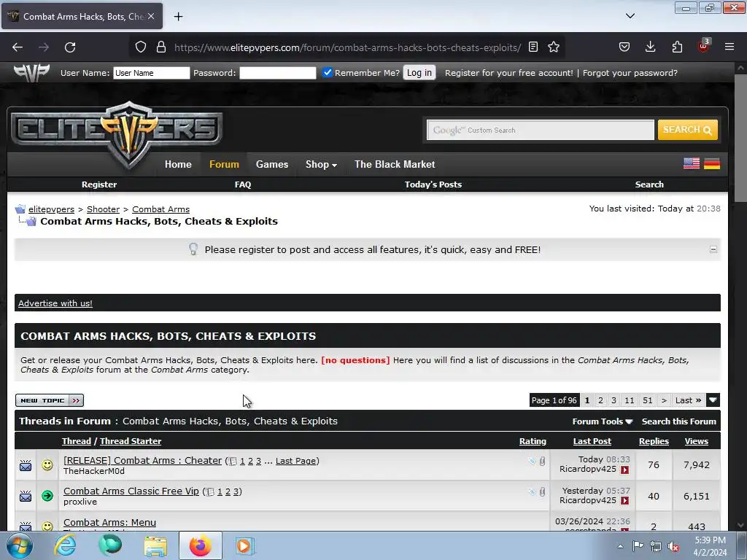This screenshot has height=560, width=747.
Task: Open Internet Explorer from the taskbar
Action: 65,545
